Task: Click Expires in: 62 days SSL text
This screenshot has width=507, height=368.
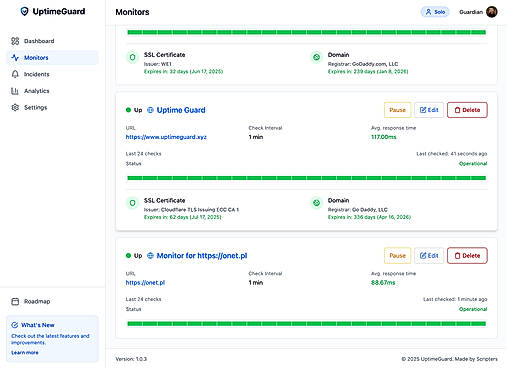Action: (183, 217)
